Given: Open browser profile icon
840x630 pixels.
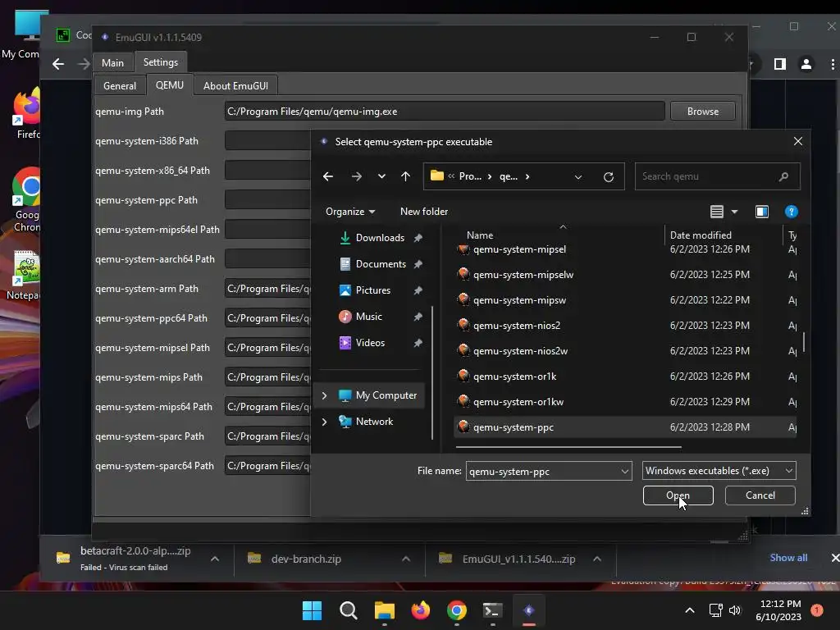Looking at the screenshot, I should pyautogui.click(x=806, y=64).
